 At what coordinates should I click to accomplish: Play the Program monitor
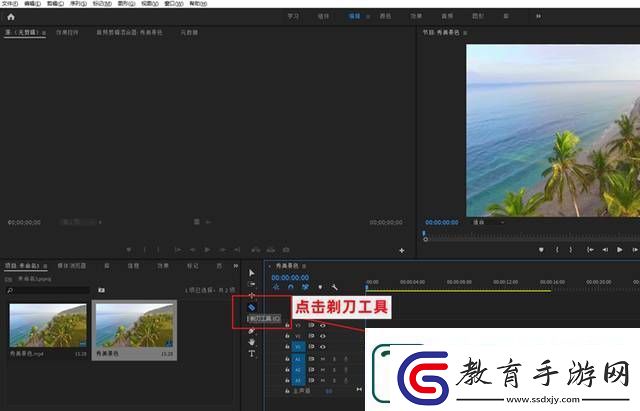coord(620,249)
